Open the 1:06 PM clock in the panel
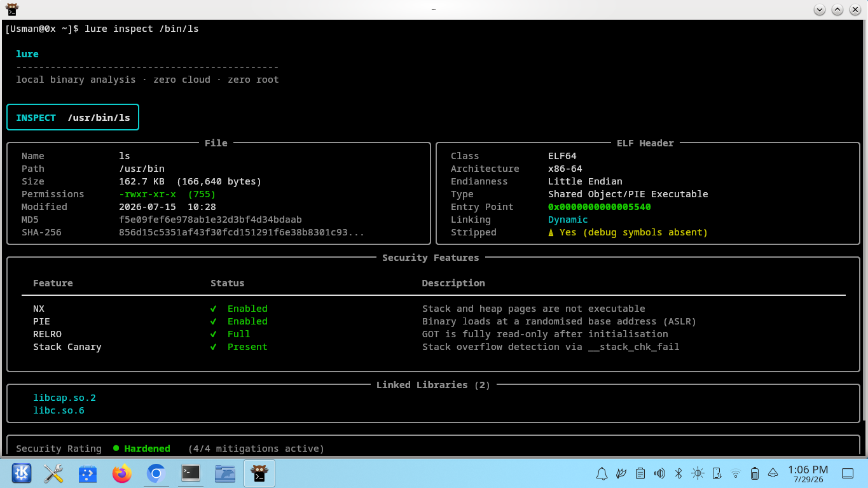868x488 pixels. [x=808, y=473]
